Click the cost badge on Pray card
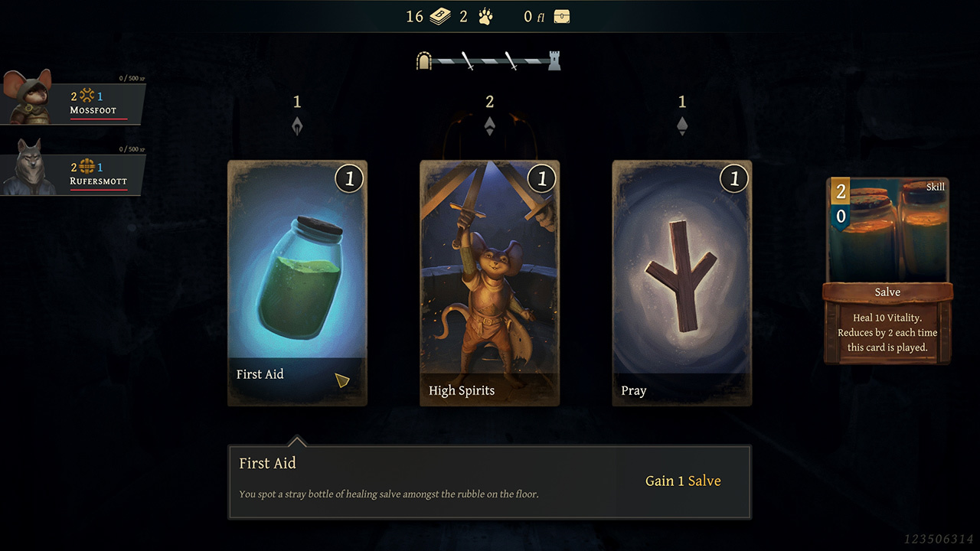Viewport: 980px width, 551px height. click(x=734, y=179)
